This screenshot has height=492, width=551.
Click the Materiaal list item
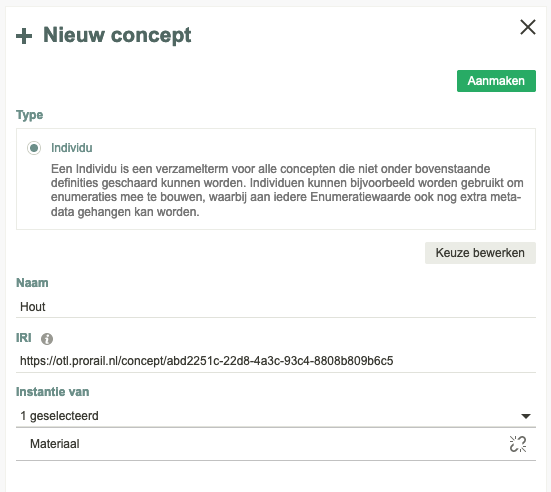tap(276, 444)
